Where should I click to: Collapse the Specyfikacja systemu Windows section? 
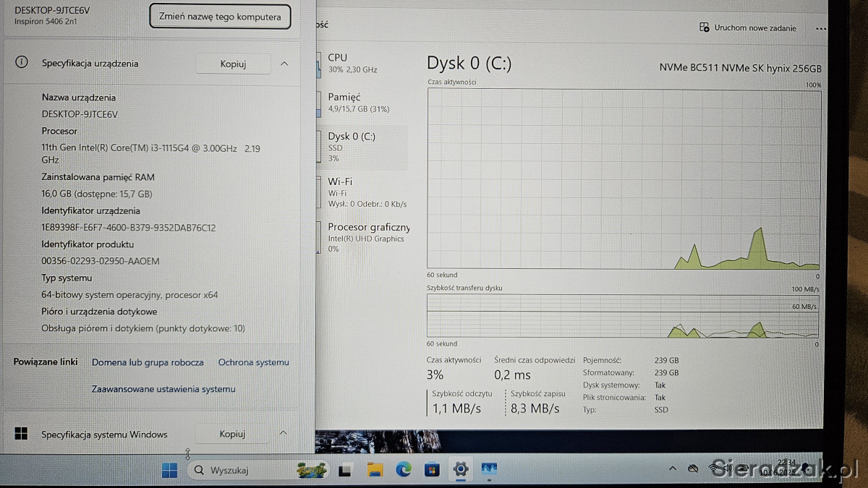[x=284, y=434]
